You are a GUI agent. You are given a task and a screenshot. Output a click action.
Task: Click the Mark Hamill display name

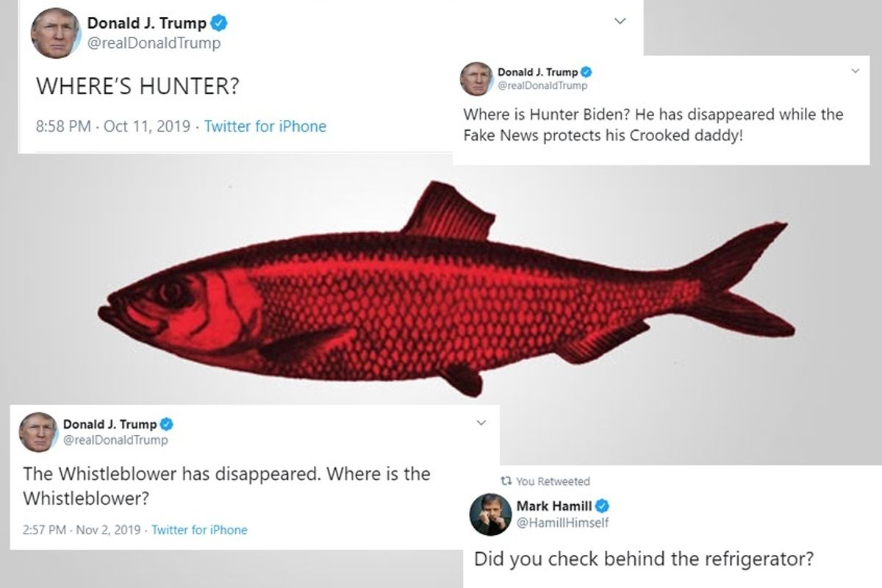coord(554,506)
